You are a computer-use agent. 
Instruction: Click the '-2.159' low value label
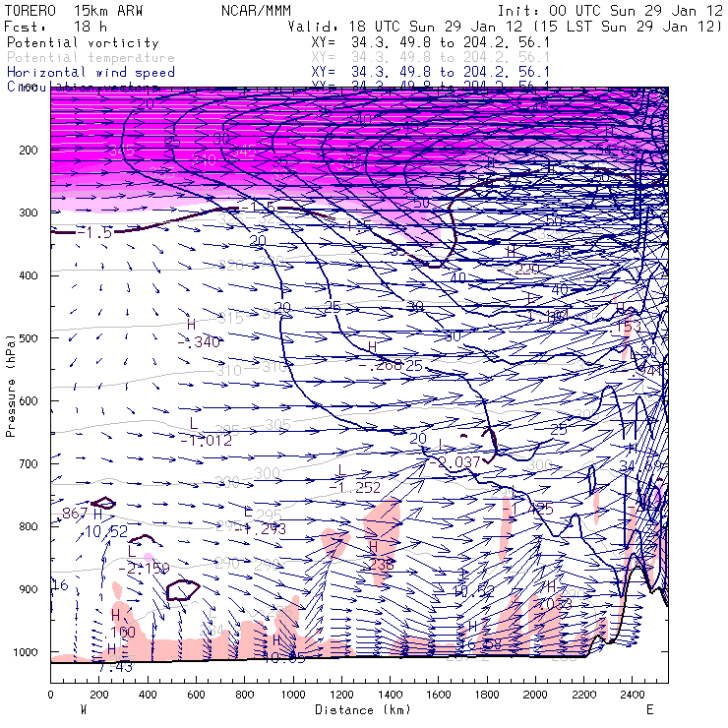click(x=145, y=569)
